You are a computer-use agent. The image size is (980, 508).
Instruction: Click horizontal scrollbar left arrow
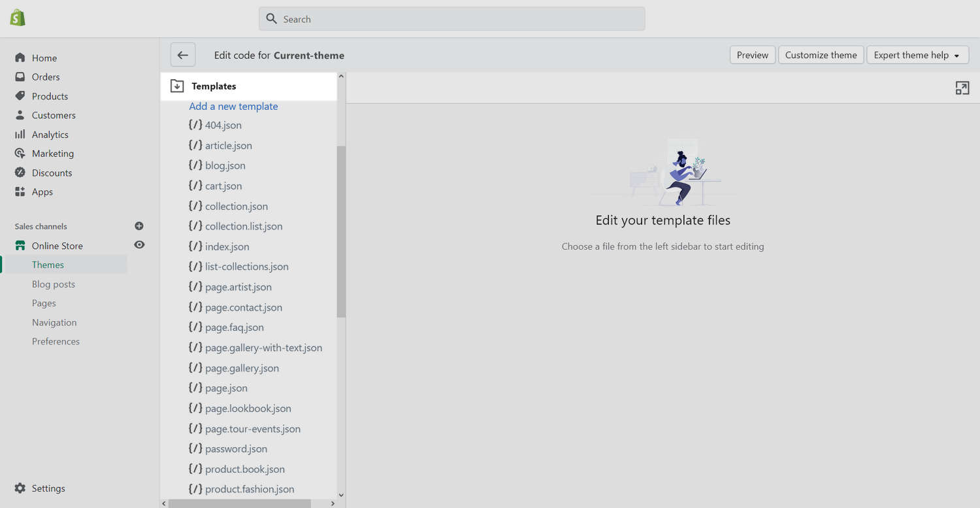click(x=164, y=503)
